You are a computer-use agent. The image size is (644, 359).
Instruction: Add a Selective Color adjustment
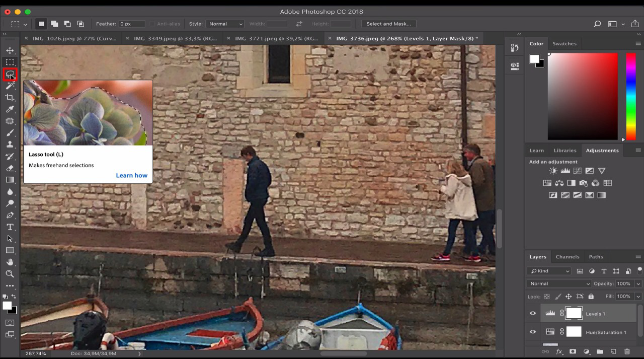coord(589,195)
